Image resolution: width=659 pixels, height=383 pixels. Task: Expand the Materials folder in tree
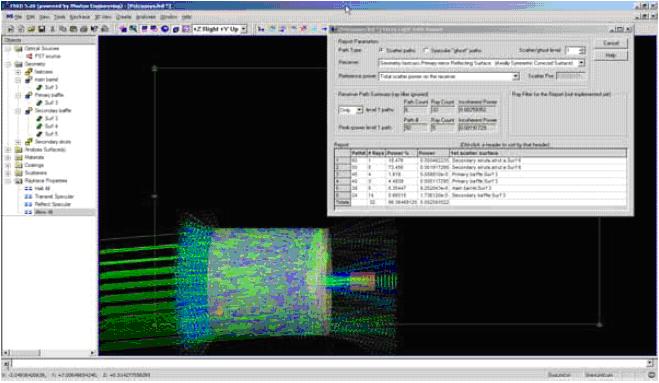(8, 157)
